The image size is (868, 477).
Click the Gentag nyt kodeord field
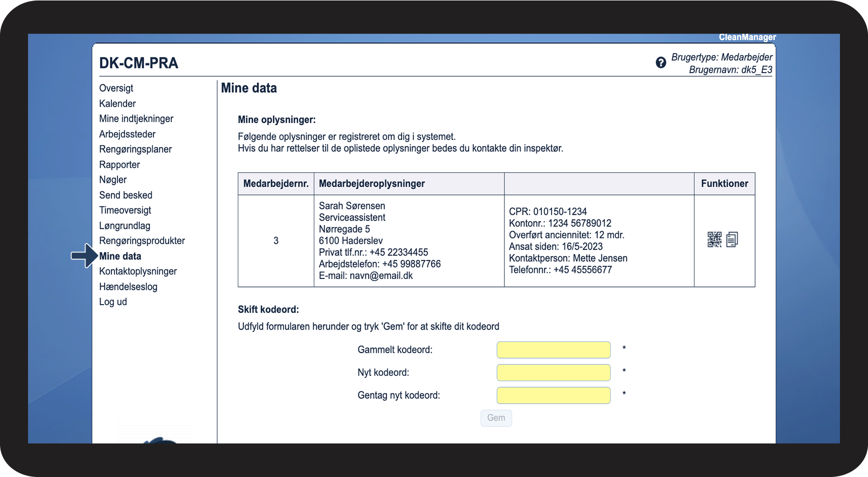(553, 395)
